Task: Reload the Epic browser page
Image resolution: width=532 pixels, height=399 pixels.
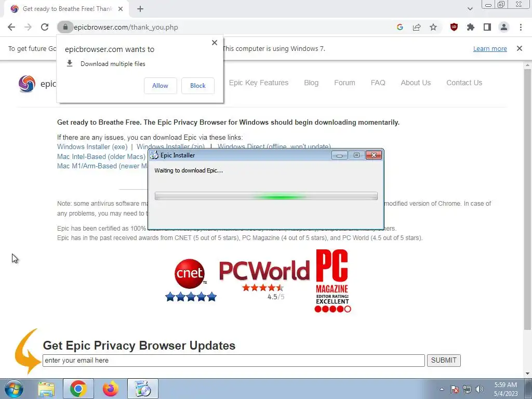Action: tap(45, 27)
